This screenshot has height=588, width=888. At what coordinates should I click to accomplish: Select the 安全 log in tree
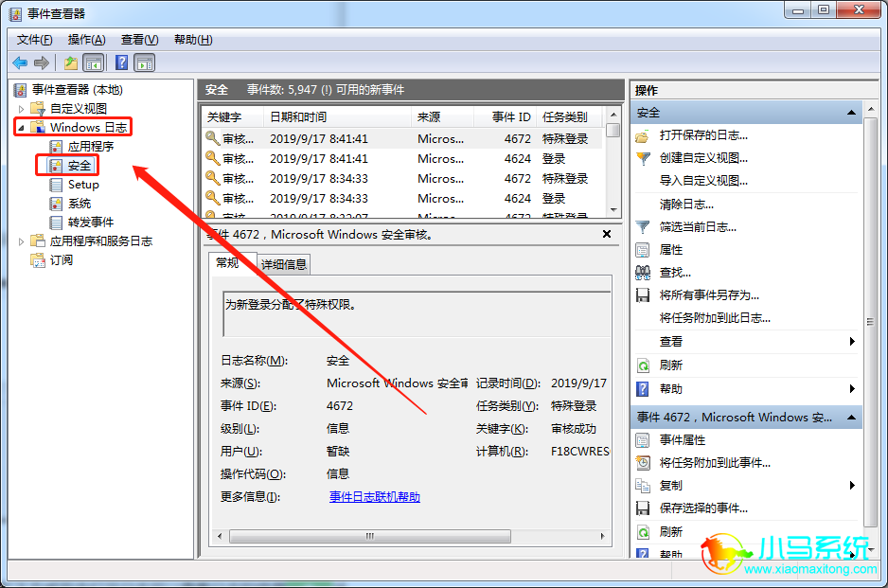(x=80, y=166)
